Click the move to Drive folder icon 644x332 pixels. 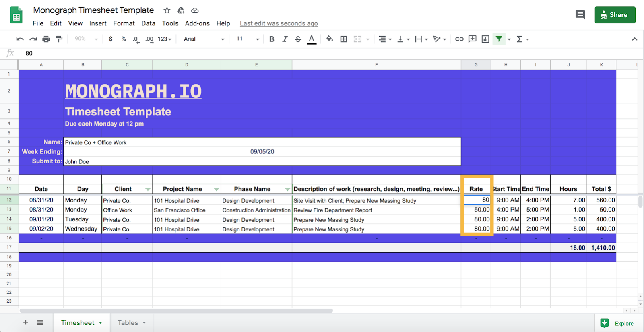(x=181, y=10)
